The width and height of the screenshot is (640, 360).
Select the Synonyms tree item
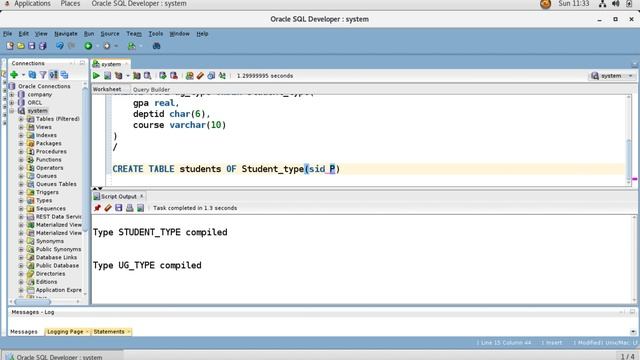click(x=50, y=241)
